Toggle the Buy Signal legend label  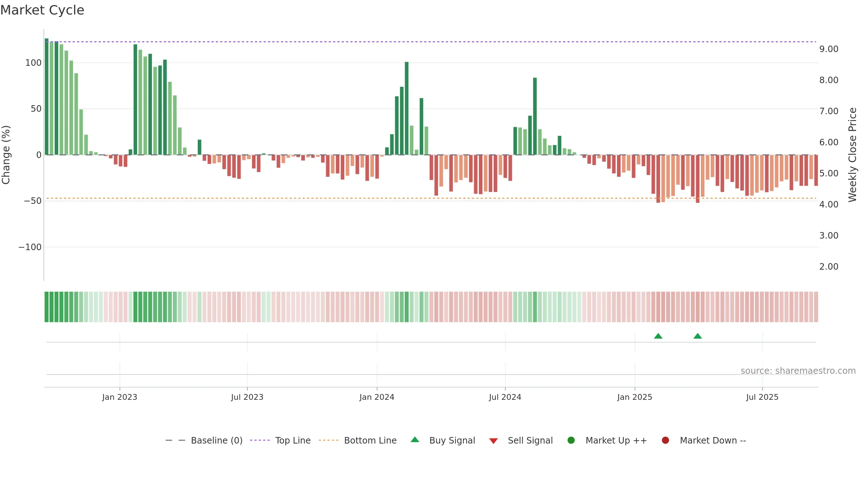(452, 441)
